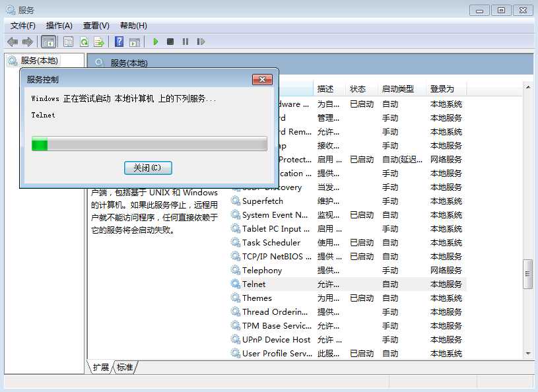
Task: Sort by the 状态 column header
Action: (x=362, y=89)
